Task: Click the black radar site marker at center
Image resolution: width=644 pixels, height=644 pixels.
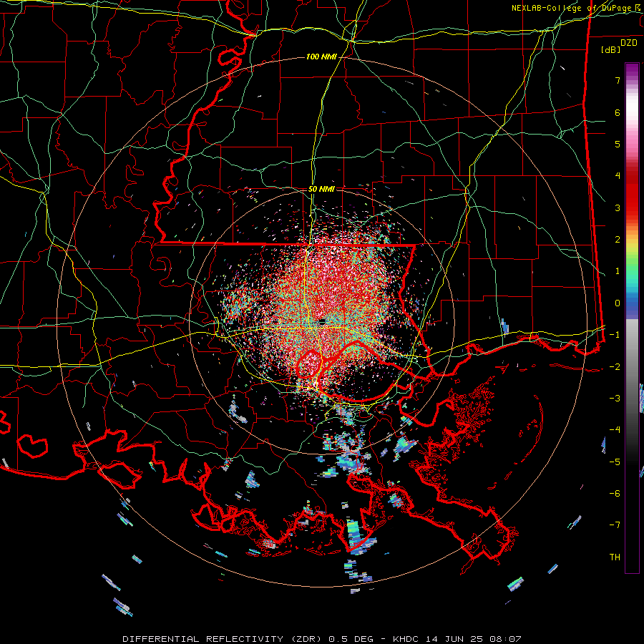Action: click(x=321, y=321)
